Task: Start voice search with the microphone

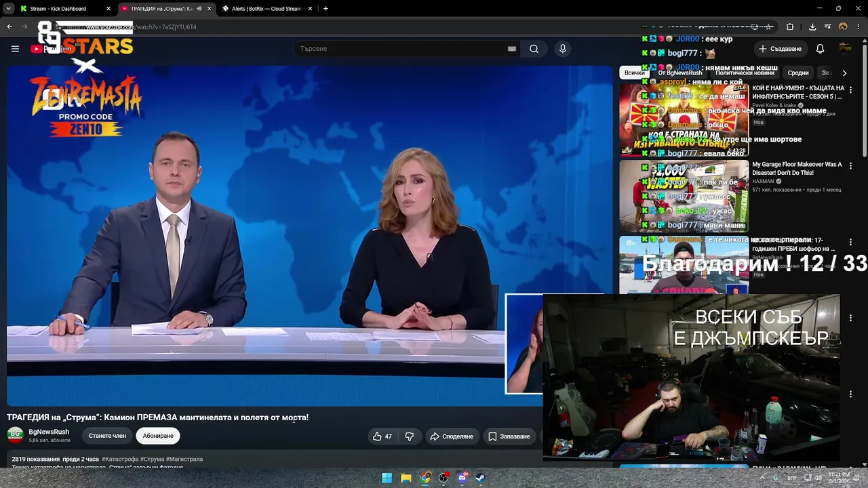Action: coord(562,49)
